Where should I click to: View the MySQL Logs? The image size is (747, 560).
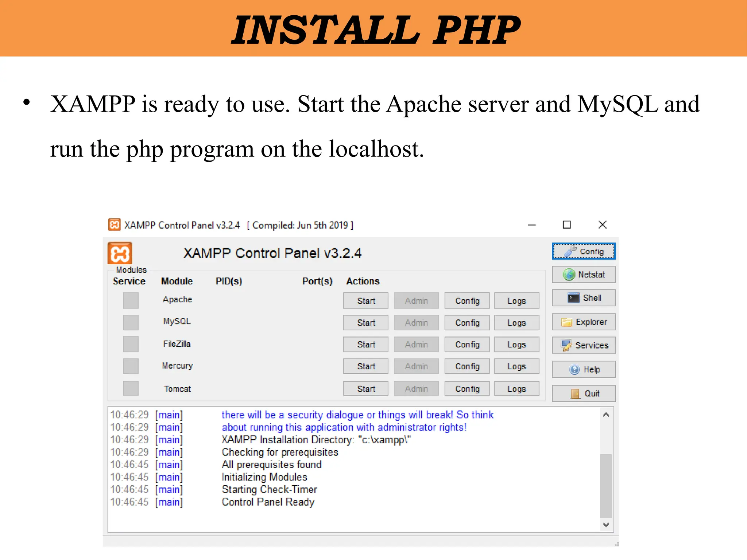point(517,323)
